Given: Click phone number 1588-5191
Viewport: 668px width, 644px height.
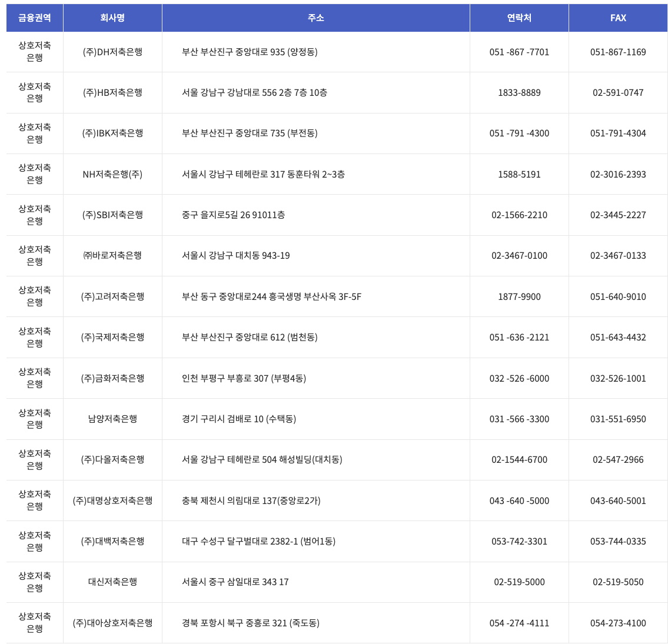Looking at the screenshot, I should (519, 174).
